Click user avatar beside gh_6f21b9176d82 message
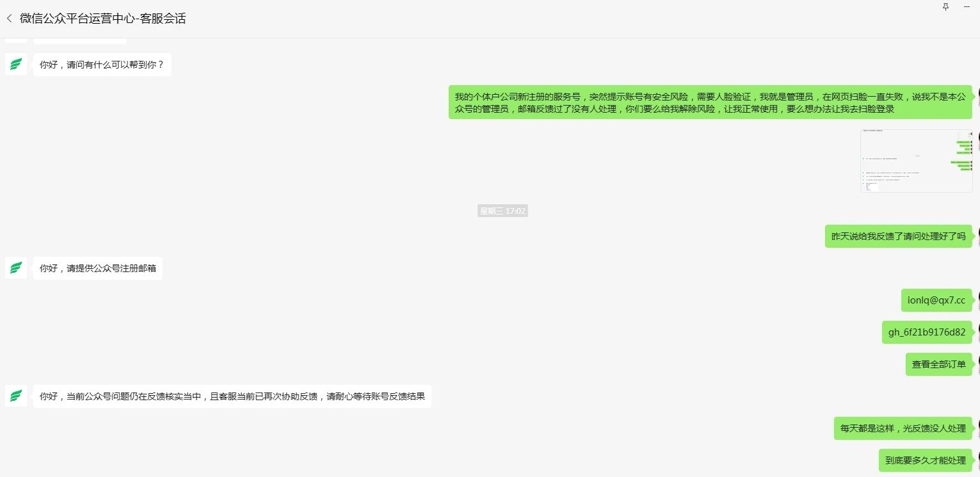Screen dimensions: 980x477 pos(977,332)
